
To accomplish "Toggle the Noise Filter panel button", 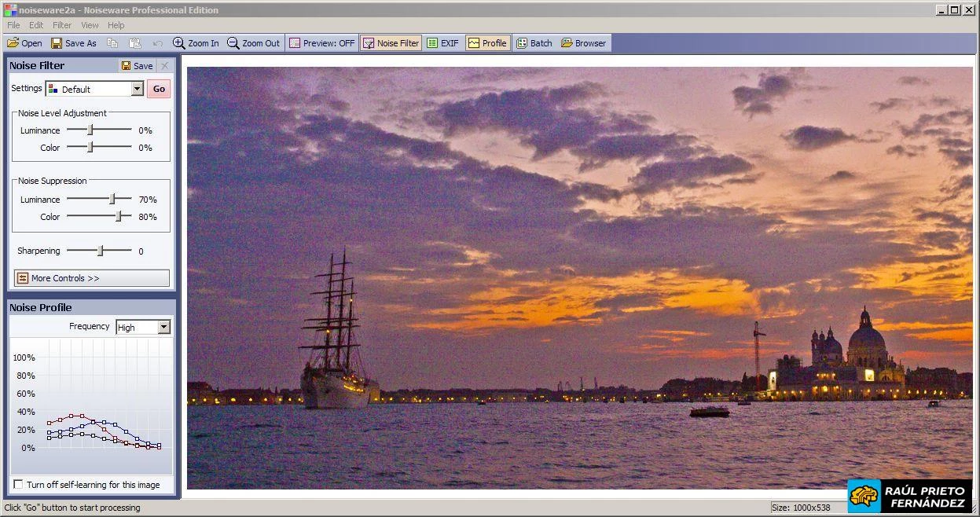I will coord(391,43).
